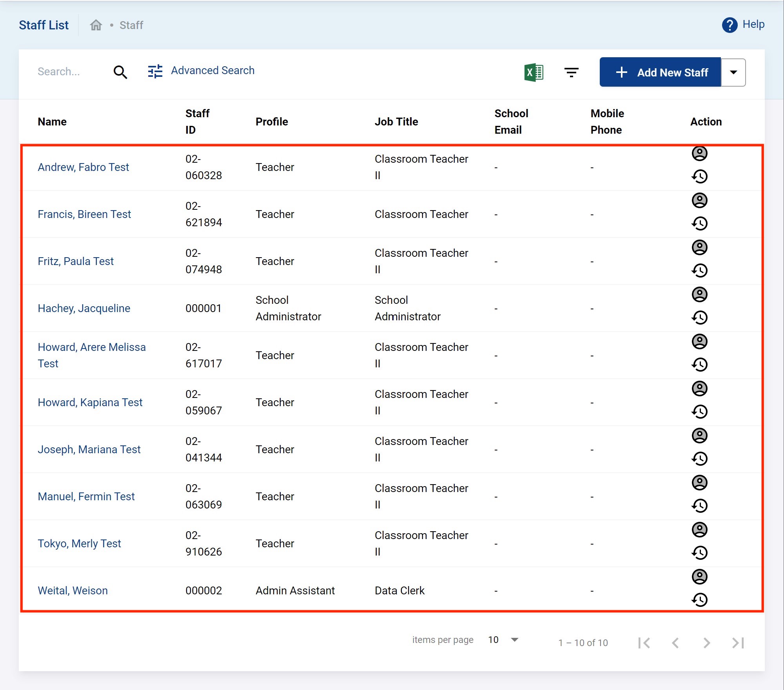784x690 pixels.
Task: View history icon for Tokyo, Merly Test
Action: pyautogui.click(x=699, y=553)
